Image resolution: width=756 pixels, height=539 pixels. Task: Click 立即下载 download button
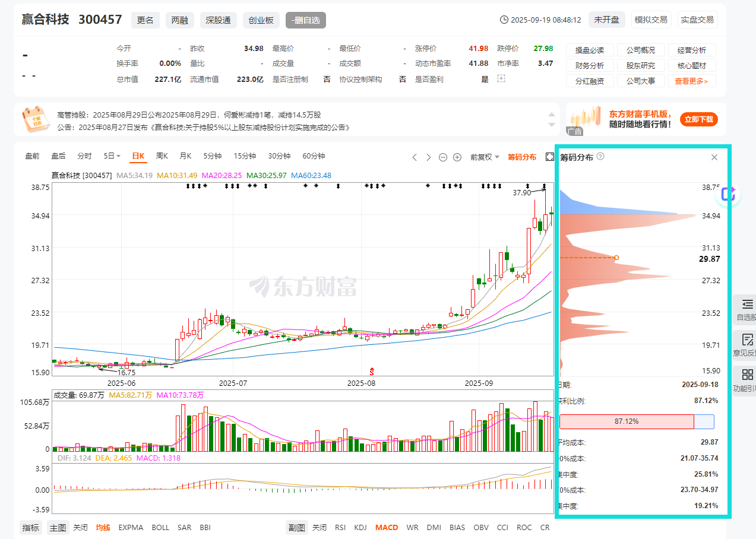[699, 119]
